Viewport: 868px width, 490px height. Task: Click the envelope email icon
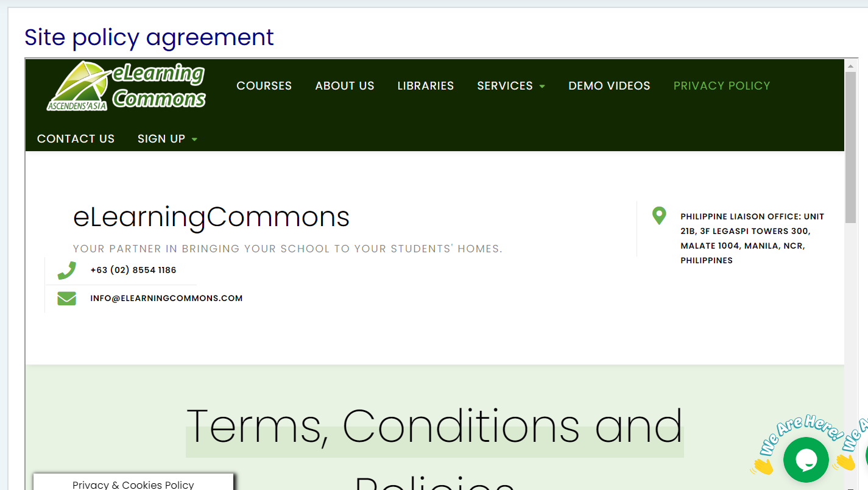pos(66,298)
